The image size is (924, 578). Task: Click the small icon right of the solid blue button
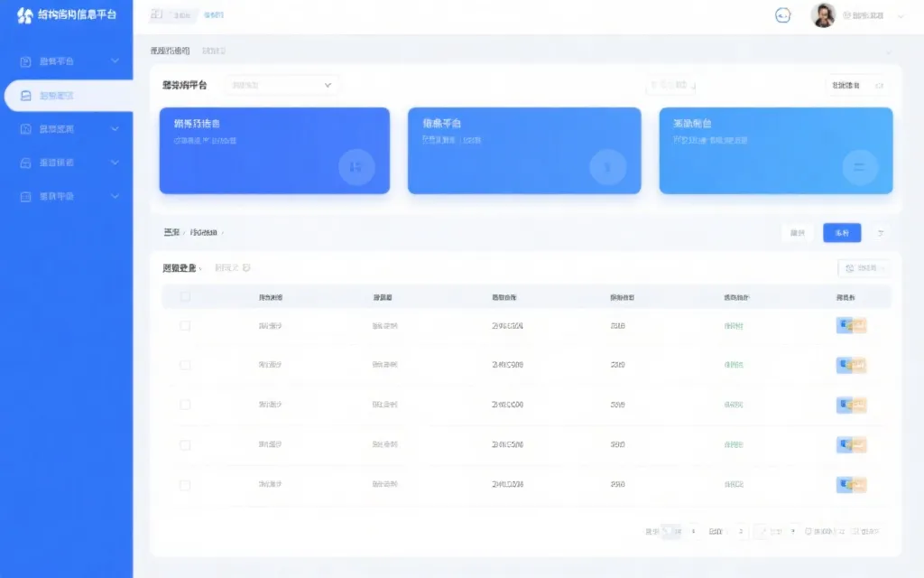point(881,233)
